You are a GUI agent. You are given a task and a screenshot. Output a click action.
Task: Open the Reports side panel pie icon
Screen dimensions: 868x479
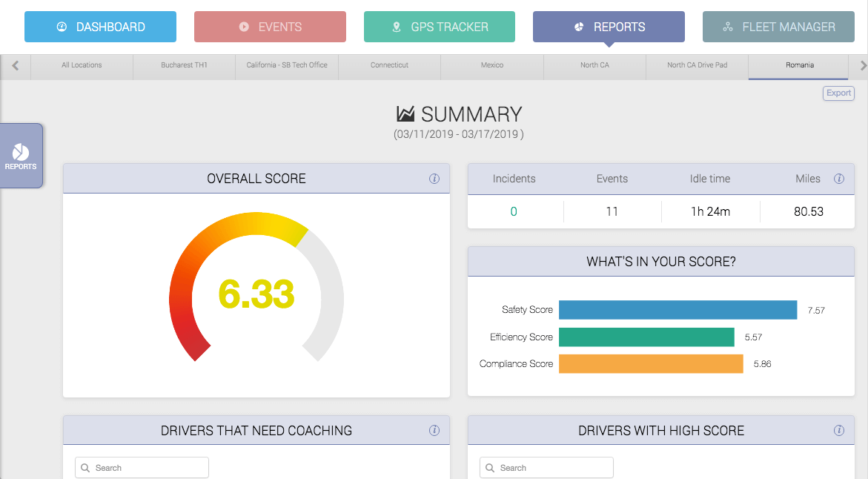point(21,153)
